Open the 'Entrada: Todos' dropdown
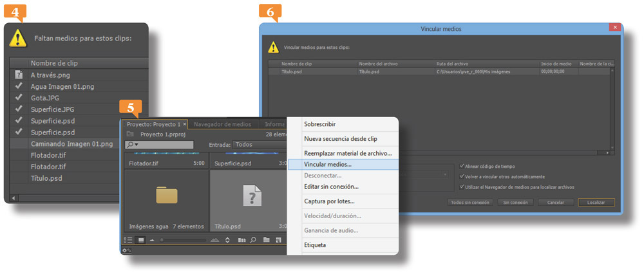Viewport: 644px width, 276px height. [258, 145]
